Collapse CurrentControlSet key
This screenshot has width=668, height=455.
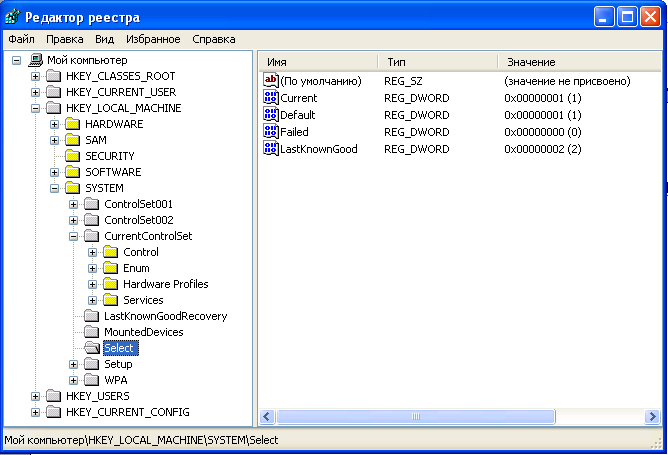pos(73,236)
